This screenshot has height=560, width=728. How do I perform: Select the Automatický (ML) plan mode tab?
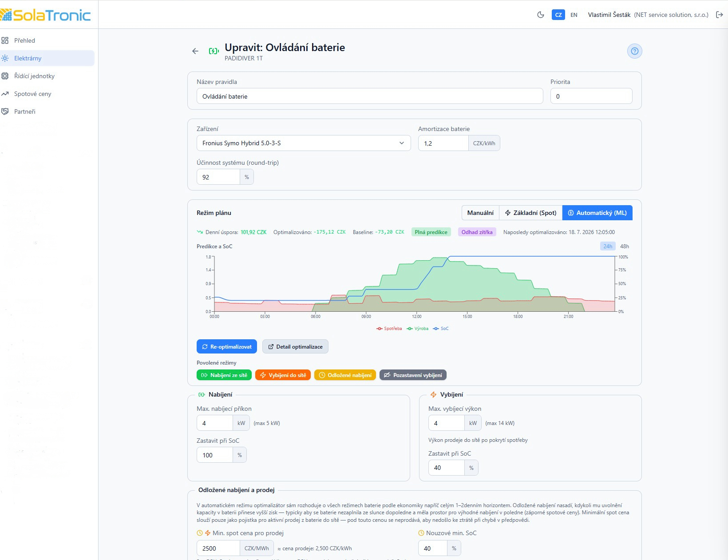597,213
